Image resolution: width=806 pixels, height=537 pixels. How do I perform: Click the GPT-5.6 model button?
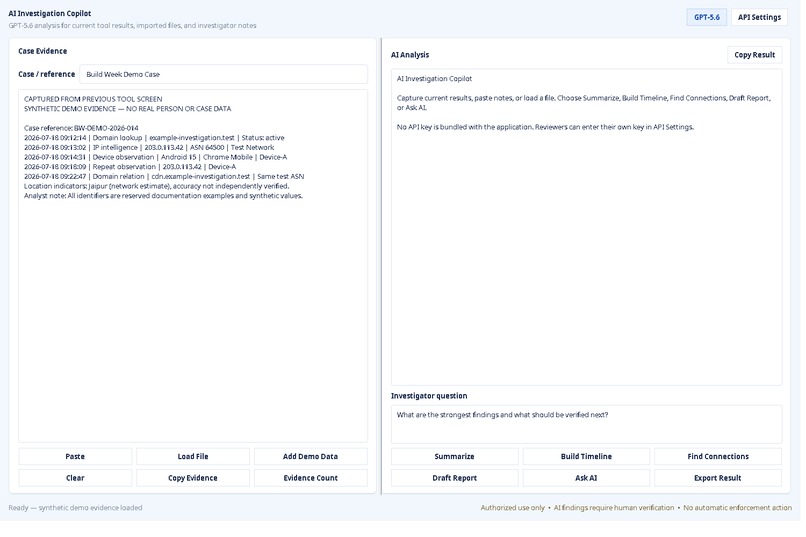pos(706,17)
